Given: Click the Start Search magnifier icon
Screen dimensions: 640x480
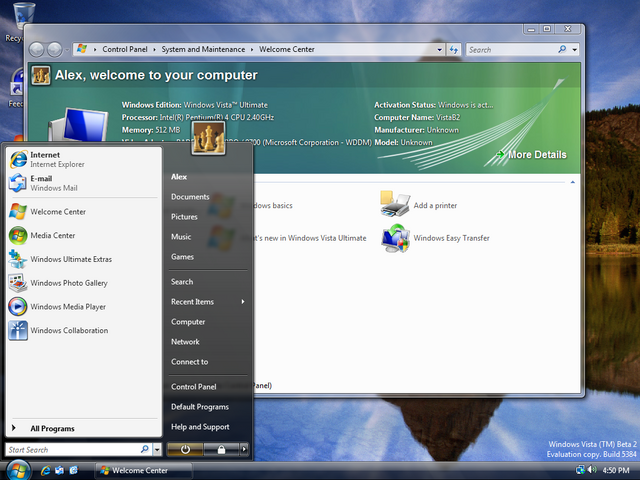Looking at the screenshot, I should pyautogui.click(x=144, y=449).
